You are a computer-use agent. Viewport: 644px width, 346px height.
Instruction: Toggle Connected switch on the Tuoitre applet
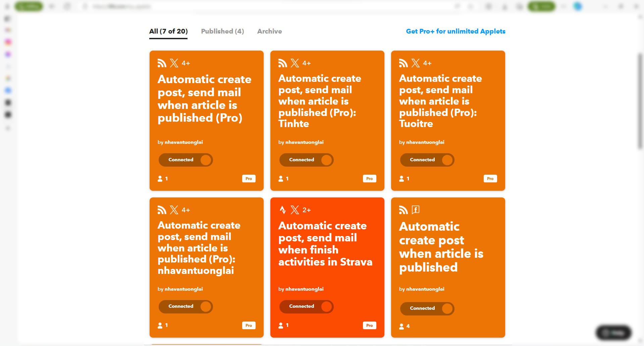[x=427, y=160]
